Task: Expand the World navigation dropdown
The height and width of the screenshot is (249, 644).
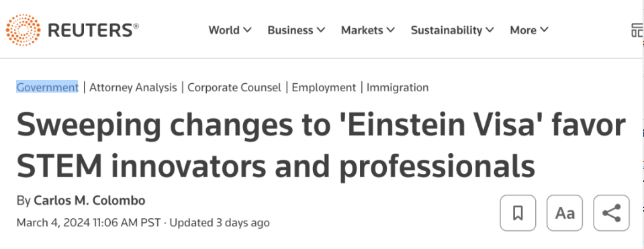Action: pos(230,30)
